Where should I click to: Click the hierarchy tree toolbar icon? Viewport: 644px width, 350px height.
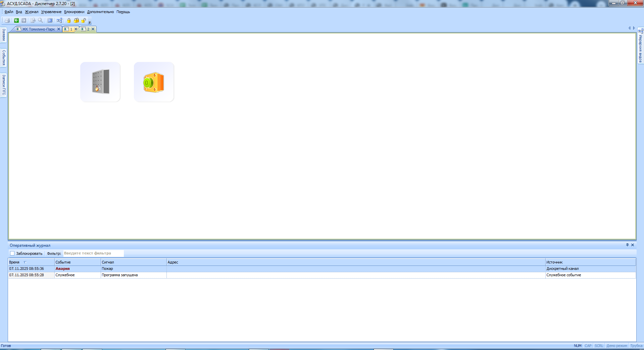(59, 20)
